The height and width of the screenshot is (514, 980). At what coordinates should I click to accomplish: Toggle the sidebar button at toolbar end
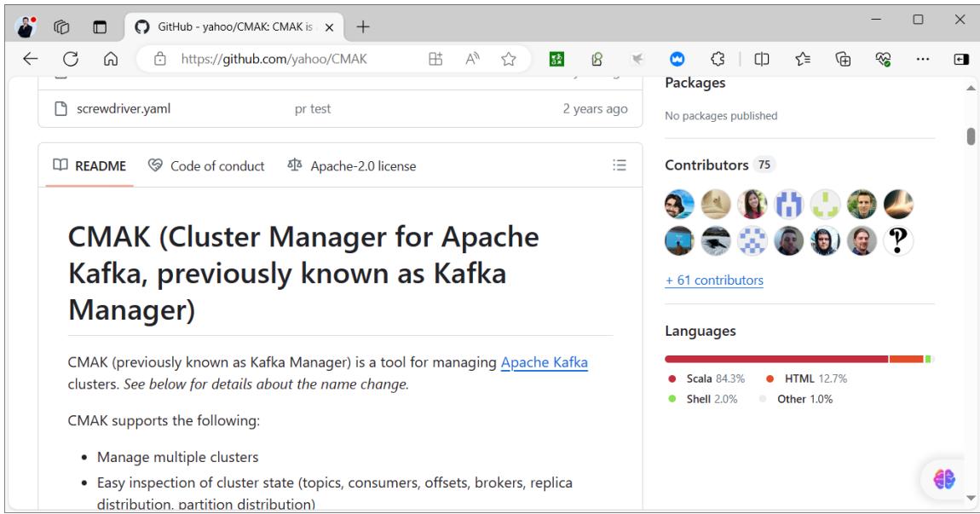pos(961,59)
